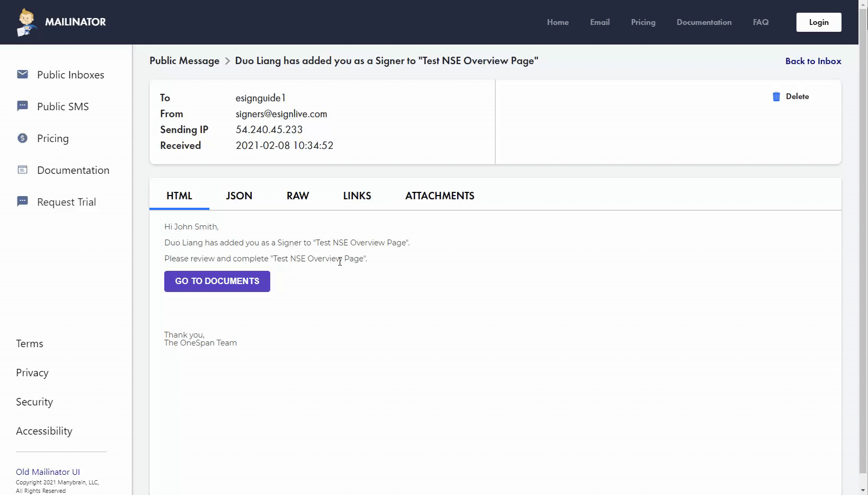Click the greeting 'Hi John Smith,'
Image resolution: width=868 pixels, height=495 pixels.
tap(191, 227)
